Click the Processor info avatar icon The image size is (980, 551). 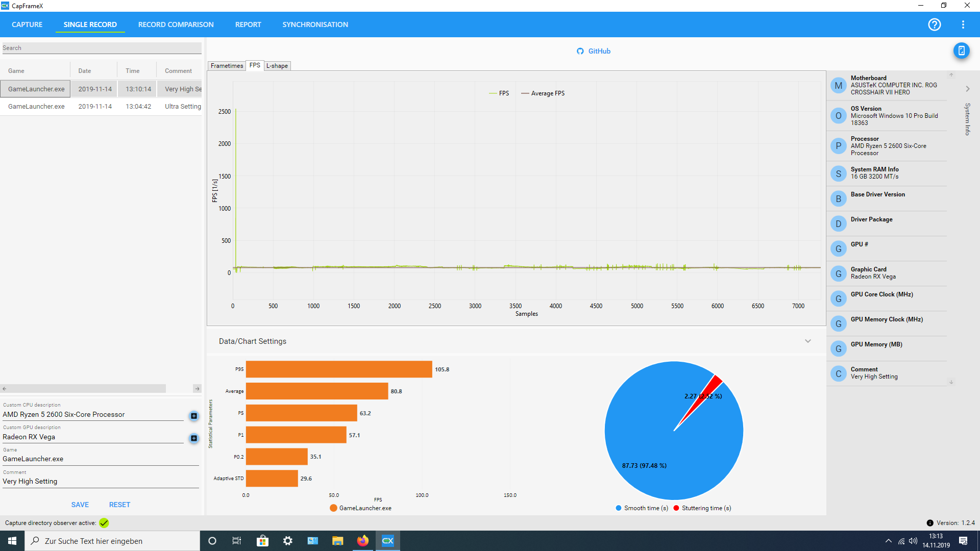point(838,146)
